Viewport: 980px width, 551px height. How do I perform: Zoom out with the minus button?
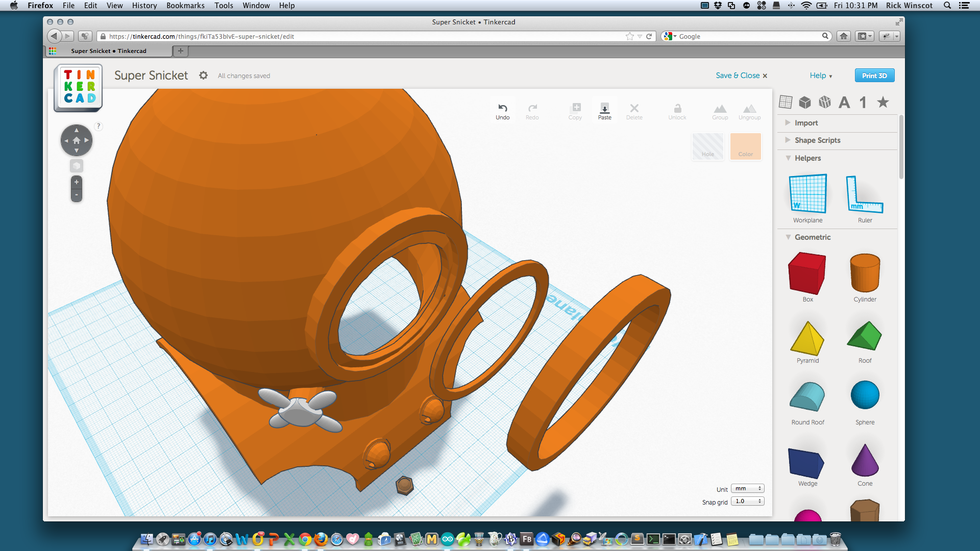coord(77,195)
